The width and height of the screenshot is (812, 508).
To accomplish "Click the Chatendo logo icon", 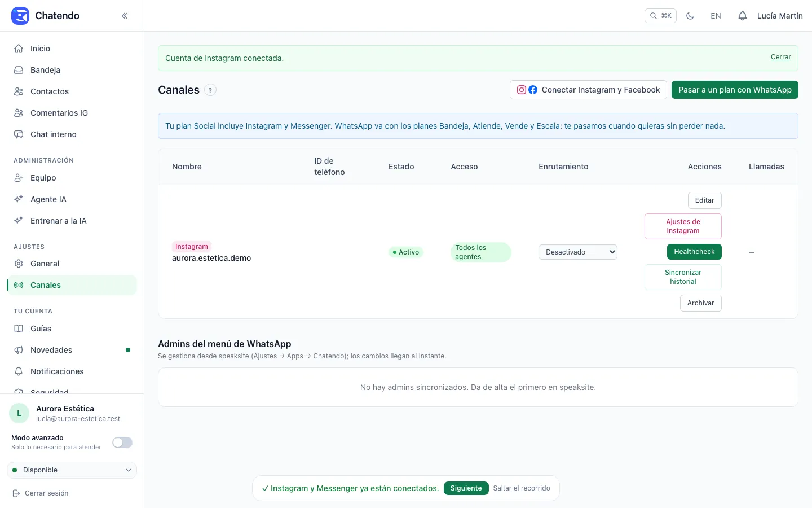I will click(x=20, y=16).
